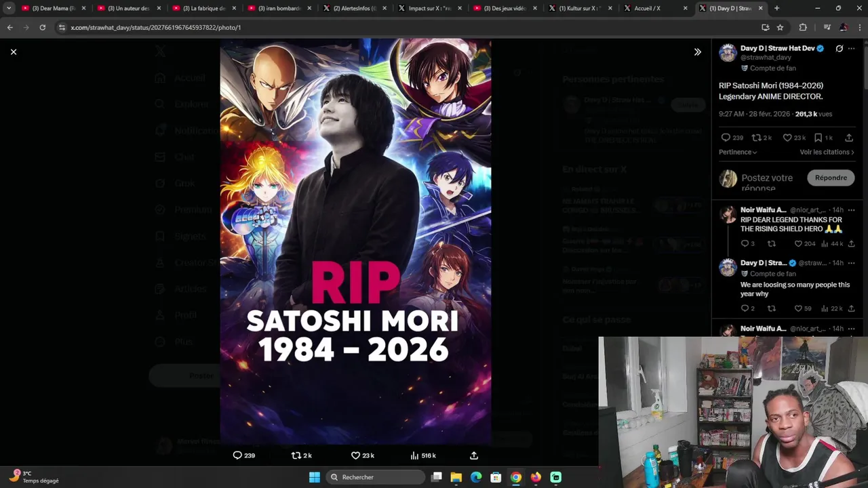Switch to the La fabrique YouTube tab
Viewport: 868px width, 488px height.
click(x=203, y=8)
